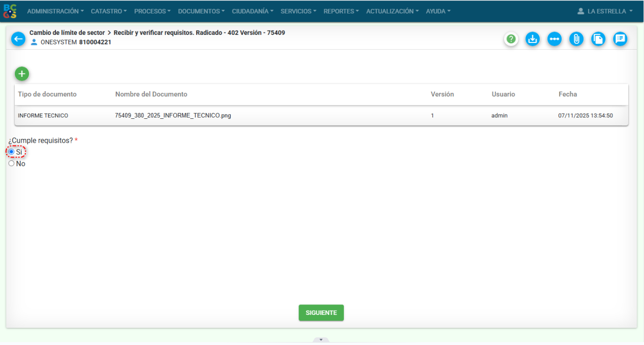Open the comments chat bubble icon
The height and width of the screenshot is (345, 644).
tap(620, 39)
